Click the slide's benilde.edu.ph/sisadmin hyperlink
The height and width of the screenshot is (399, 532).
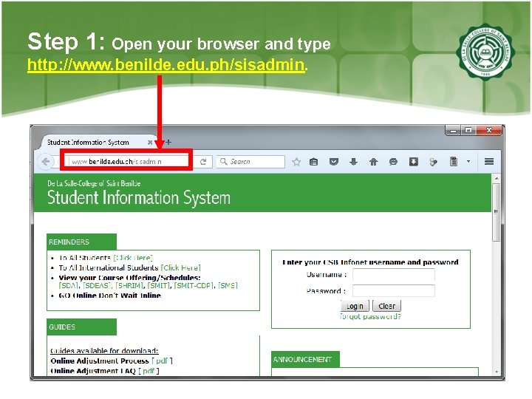(x=166, y=65)
